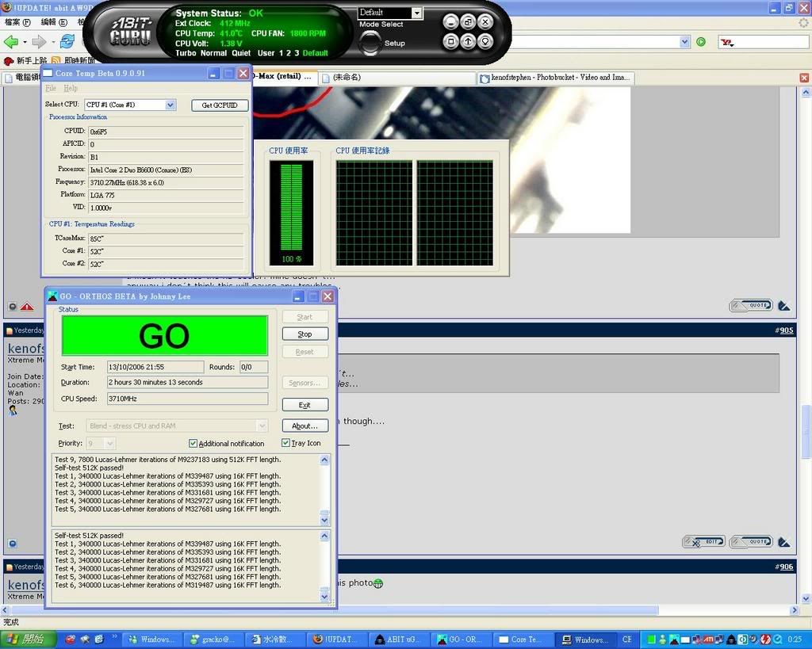The width and height of the screenshot is (812, 649).
Task: Click the Exit button in Orthos
Action: tap(305, 405)
